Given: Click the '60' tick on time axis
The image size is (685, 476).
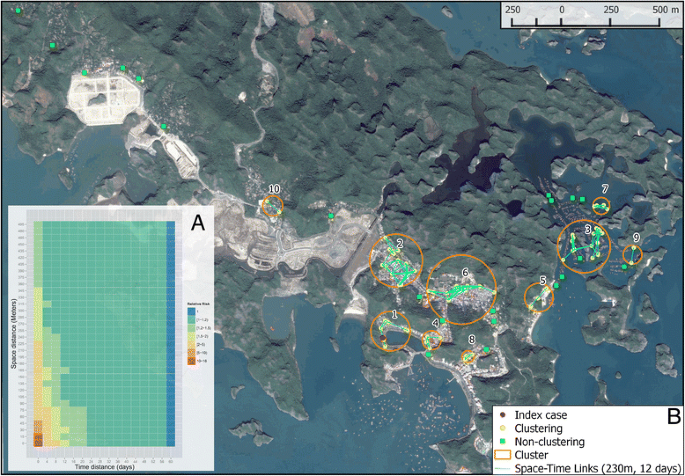Looking at the screenshot, I should (171, 460).
